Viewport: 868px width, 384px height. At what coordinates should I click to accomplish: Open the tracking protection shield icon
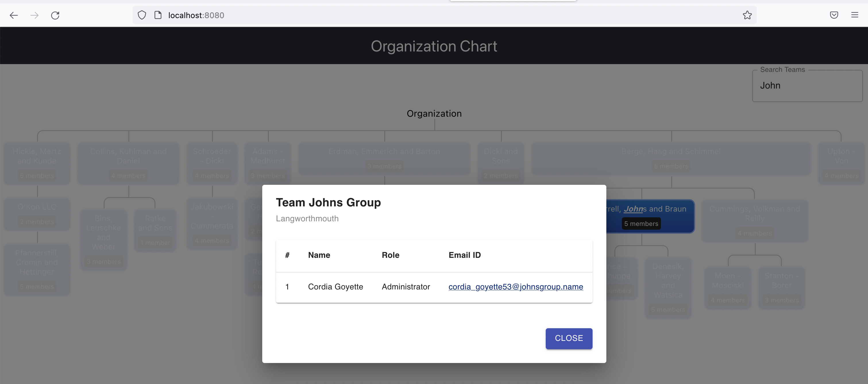click(142, 15)
